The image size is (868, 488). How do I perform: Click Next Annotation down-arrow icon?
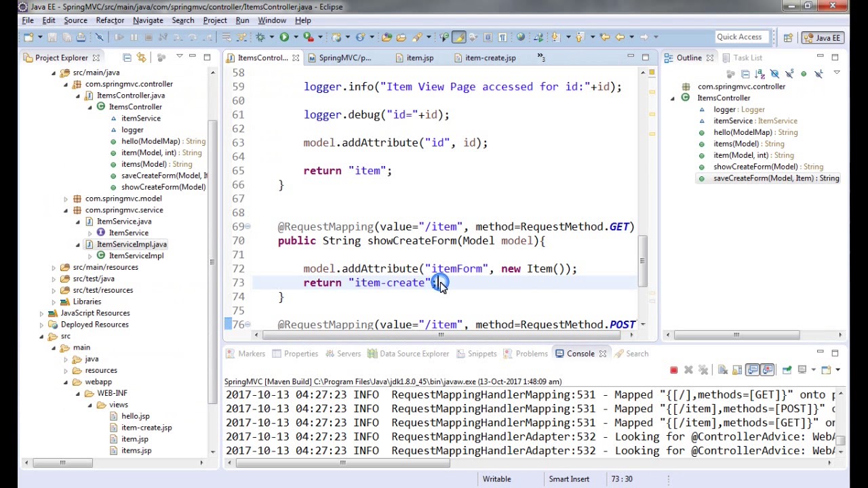pyautogui.click(x=555, y=37)
